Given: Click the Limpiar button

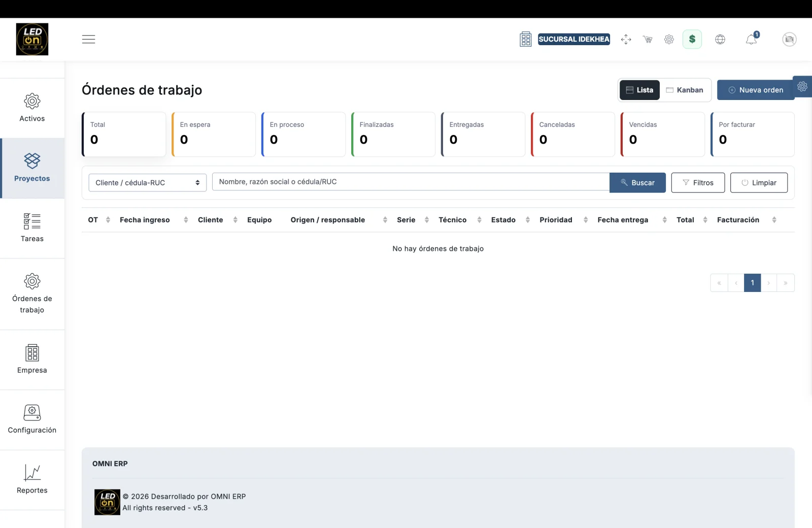Looking at the screenshot, I should point(759,183).
